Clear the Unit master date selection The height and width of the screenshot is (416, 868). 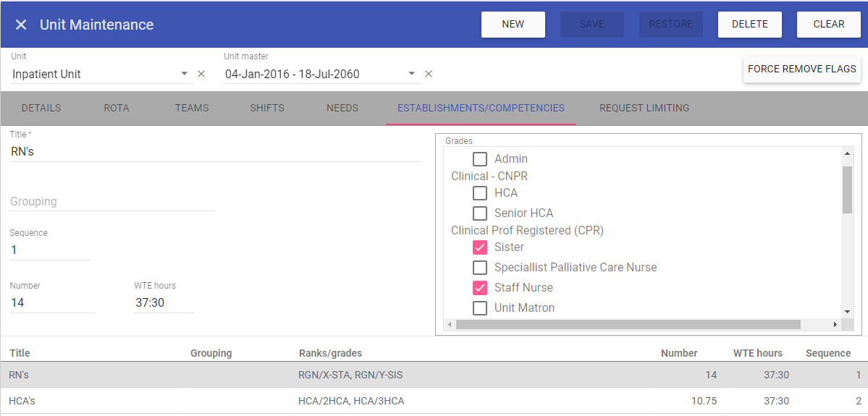pos(429,74)
